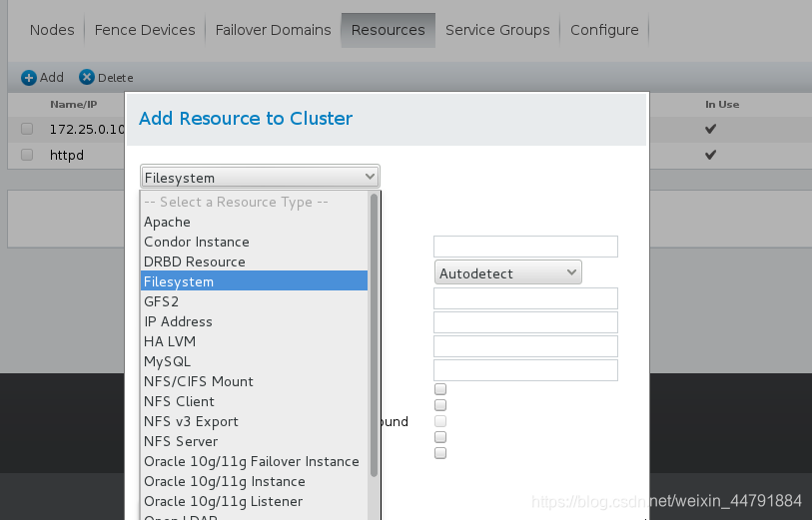
Task: Tick the checkbox for 172.25.0.10 row
Action: [x=27, y=129]
